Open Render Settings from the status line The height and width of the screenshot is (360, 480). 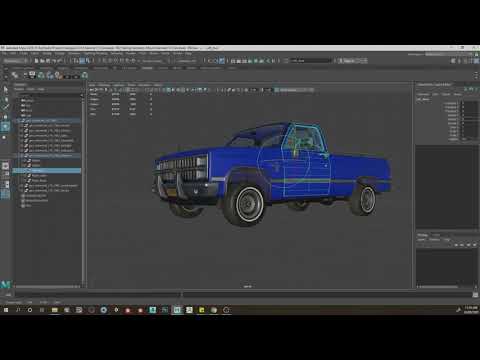coord(250,61)
